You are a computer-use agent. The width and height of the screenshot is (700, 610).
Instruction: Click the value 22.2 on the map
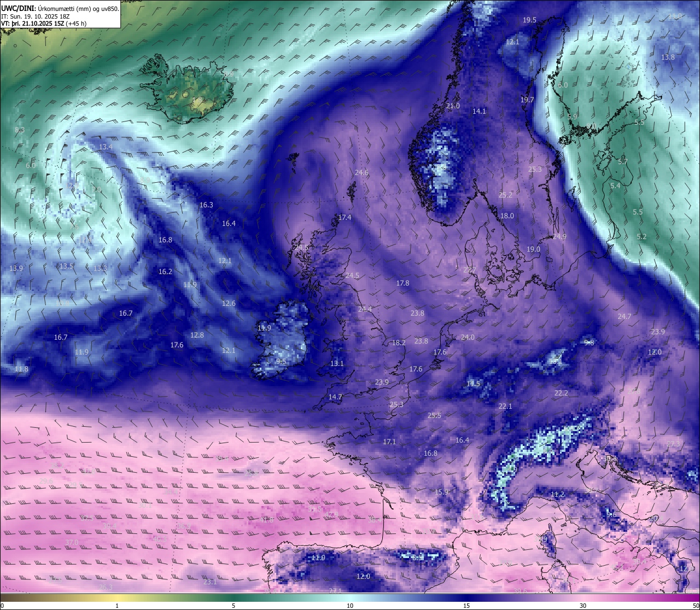[x=561, y=393]
